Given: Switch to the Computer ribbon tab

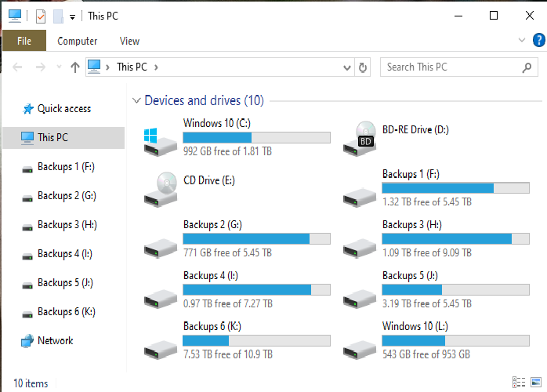Looking at the screenshot, I should coord(77,41).
